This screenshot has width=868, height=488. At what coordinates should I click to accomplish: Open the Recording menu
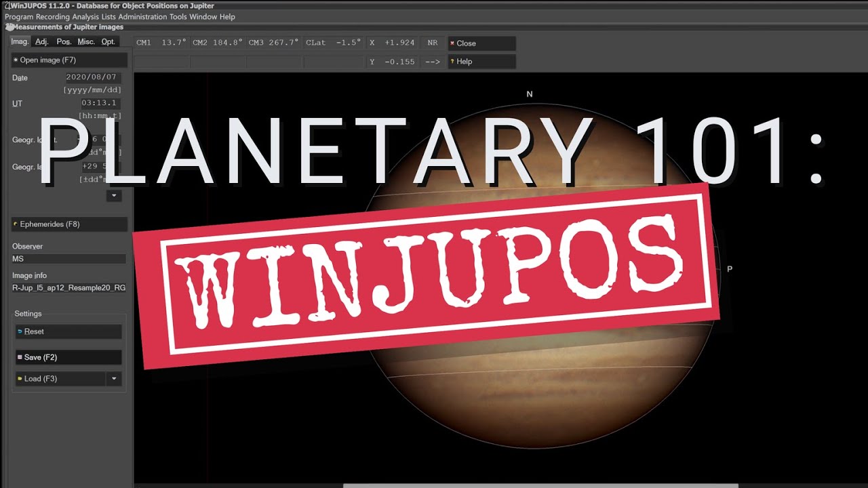(53, 17)
